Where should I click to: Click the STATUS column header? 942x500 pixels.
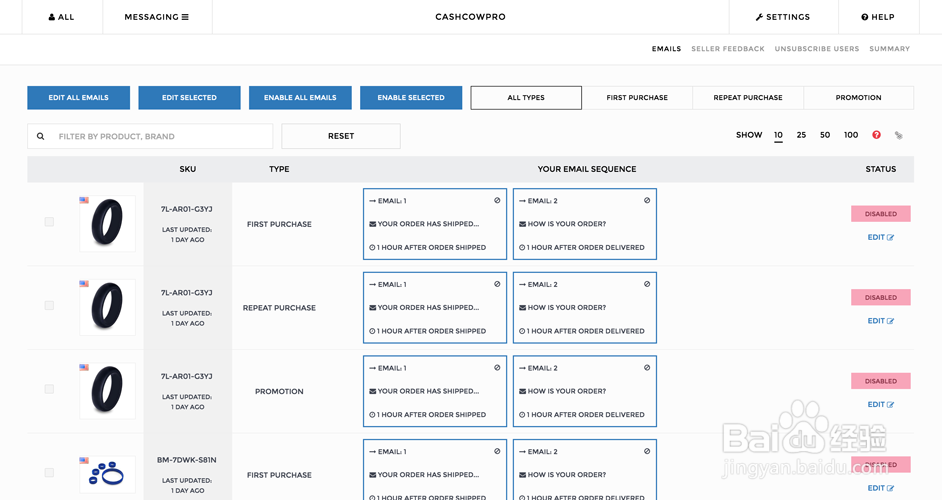coord(881,169)
